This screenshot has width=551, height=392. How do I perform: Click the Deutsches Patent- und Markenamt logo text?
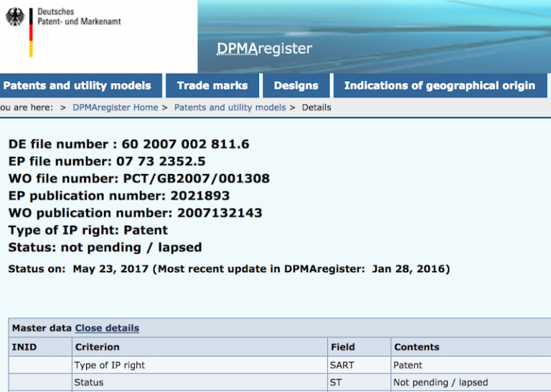79,16
